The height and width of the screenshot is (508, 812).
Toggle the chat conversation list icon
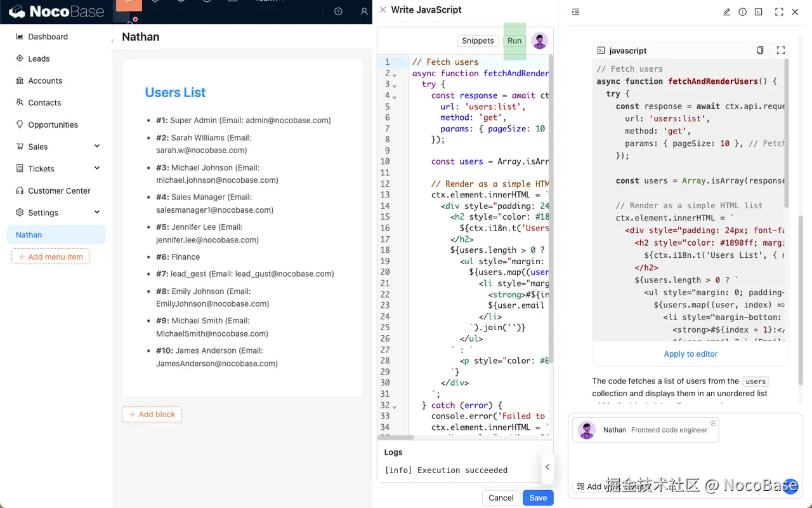pos(575,12)
